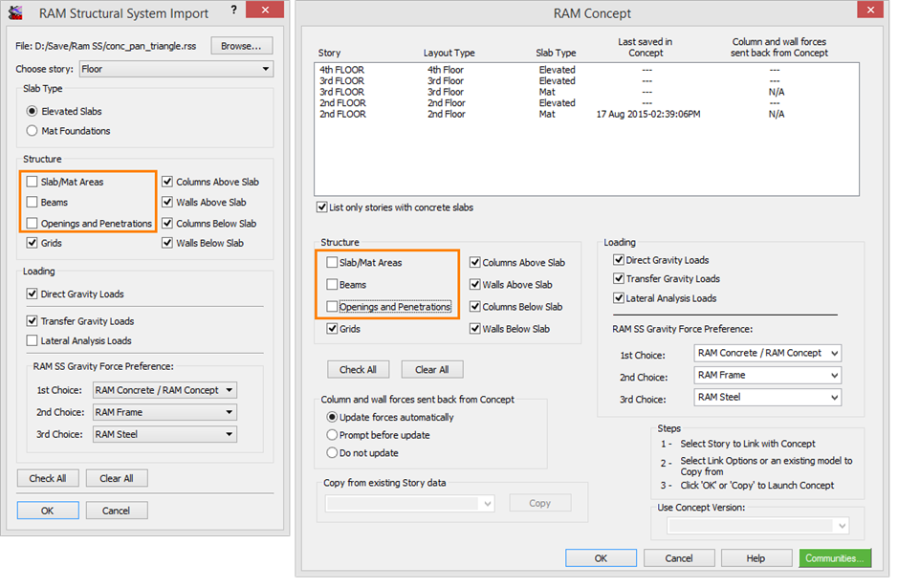Viewport: 898px width, 588px height.
Task: Toggle Lateral Analysis Loads in Import dialog
Action: [33, 340]
